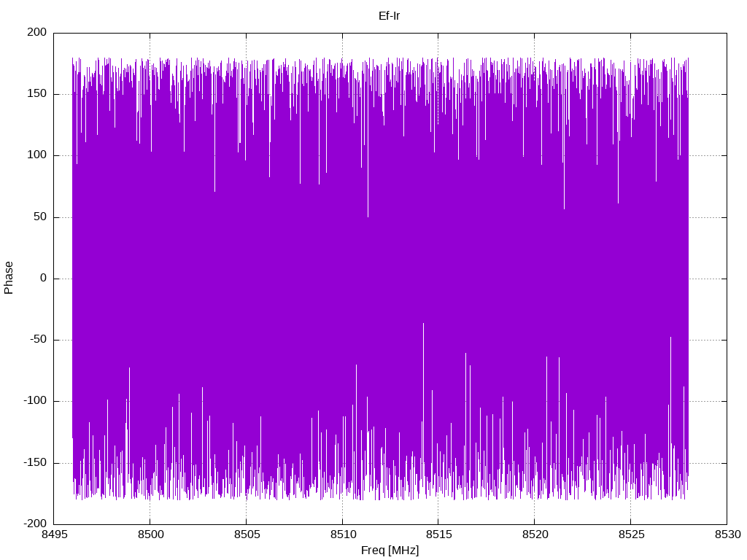
Task: Click the -50 y-axis tick label
Action: click(x=39, y=340)
